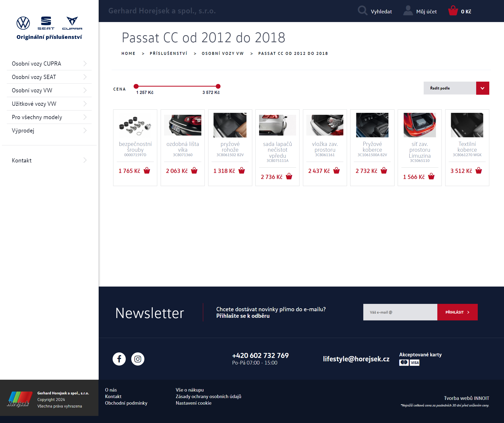Open síť zav. prostoru product thumbnail
Viewport: 504px width, 423px height.
point(419,125)
